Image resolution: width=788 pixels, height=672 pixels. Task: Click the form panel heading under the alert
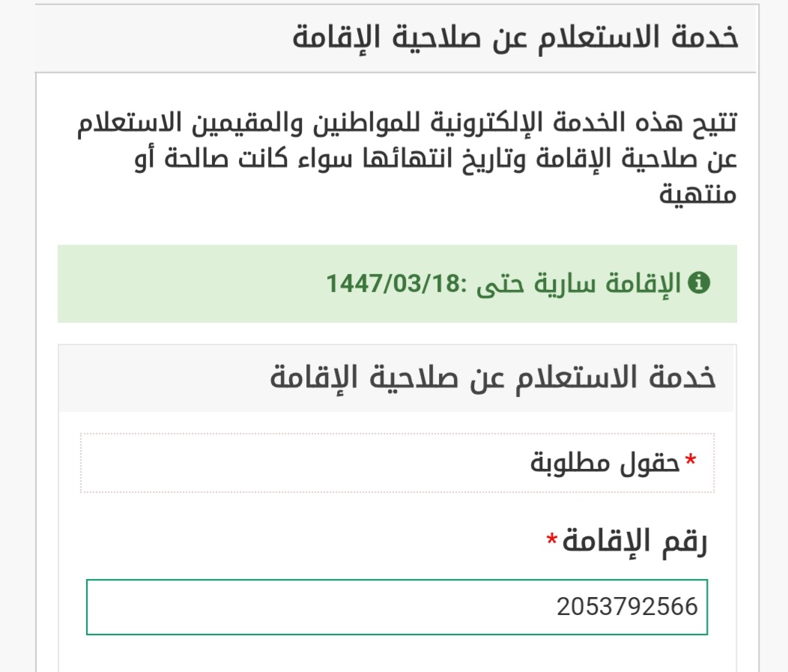pyautogui.click(x=493, y=378)
